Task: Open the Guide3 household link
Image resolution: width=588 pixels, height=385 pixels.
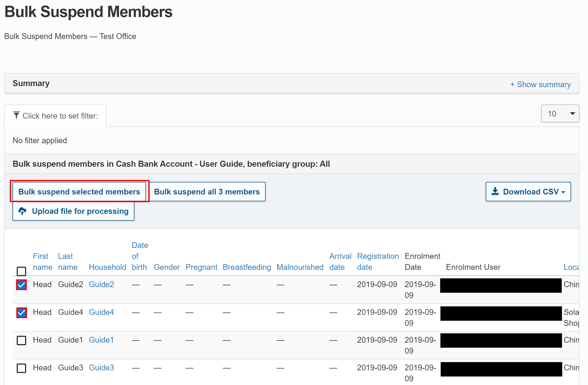Action: [x=101, y=367]
